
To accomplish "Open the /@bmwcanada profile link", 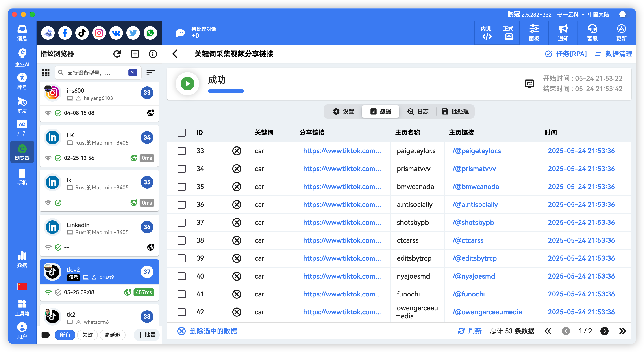I will [x=476, y=187].
